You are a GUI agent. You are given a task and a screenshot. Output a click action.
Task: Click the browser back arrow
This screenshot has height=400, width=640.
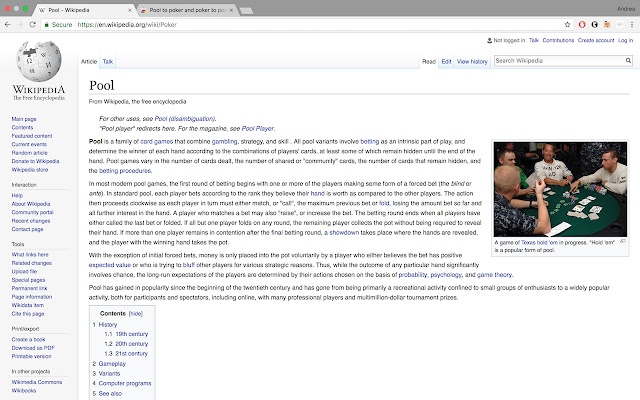[7, 24]
